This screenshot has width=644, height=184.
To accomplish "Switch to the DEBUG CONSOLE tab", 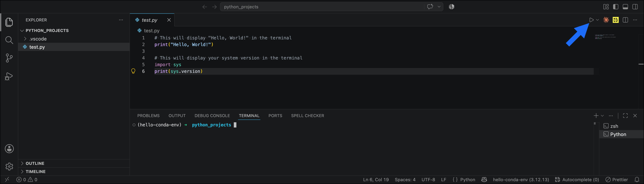I will point(212,116).
